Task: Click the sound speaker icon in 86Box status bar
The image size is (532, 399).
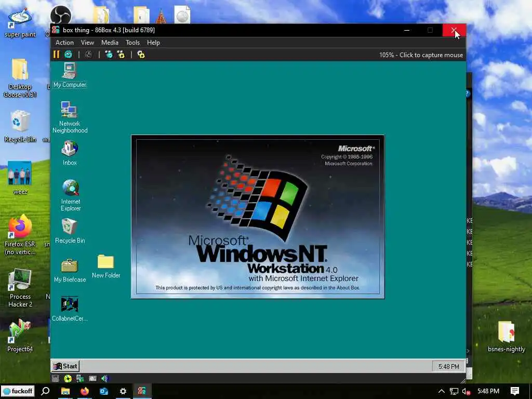Action: pos(105,378)
